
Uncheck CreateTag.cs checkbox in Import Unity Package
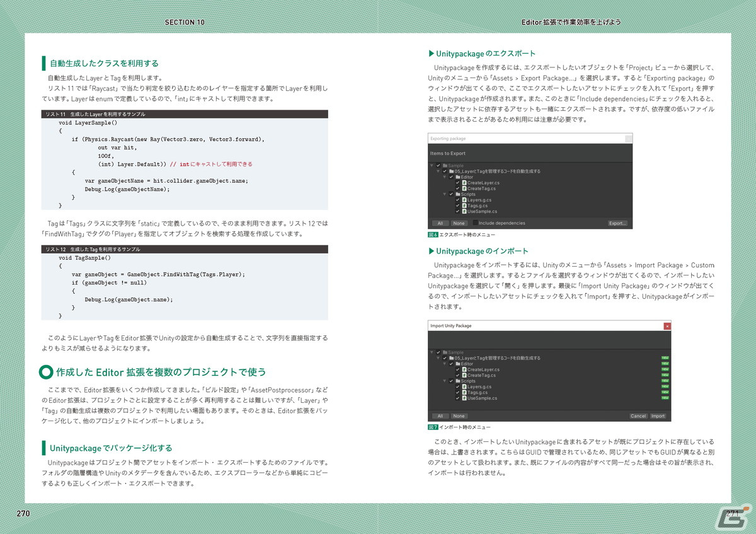click(x=457, y=375)
